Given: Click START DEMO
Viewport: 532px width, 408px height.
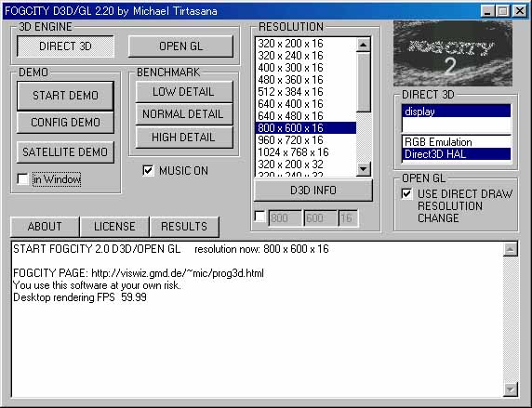Looking at the screenshot, I should (x=65, y=96).
